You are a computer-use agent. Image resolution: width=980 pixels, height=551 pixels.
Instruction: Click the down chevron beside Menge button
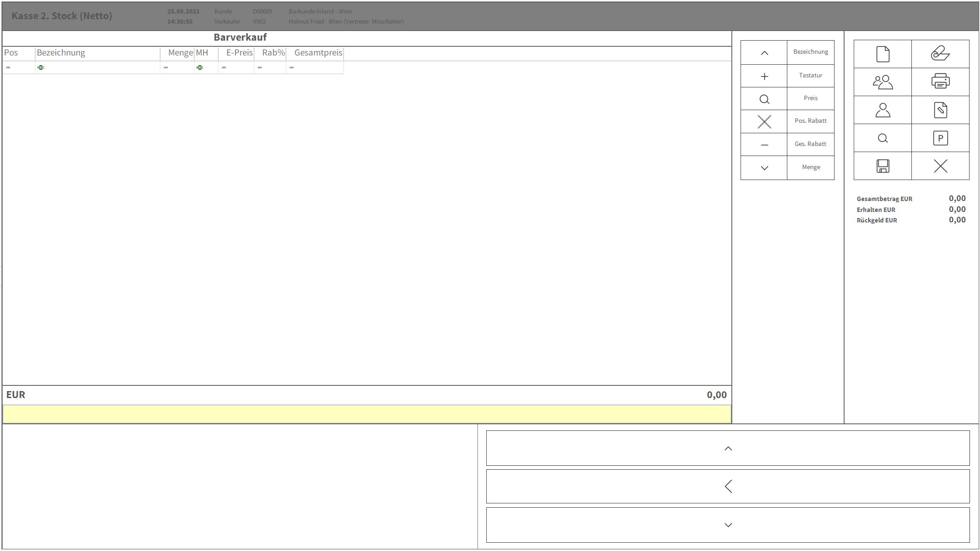764,168
